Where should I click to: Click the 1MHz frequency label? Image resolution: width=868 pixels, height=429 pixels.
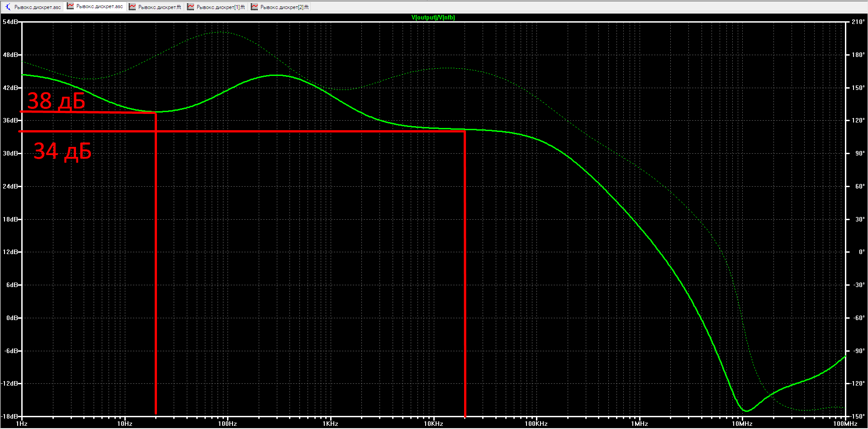tap(640, 424)
